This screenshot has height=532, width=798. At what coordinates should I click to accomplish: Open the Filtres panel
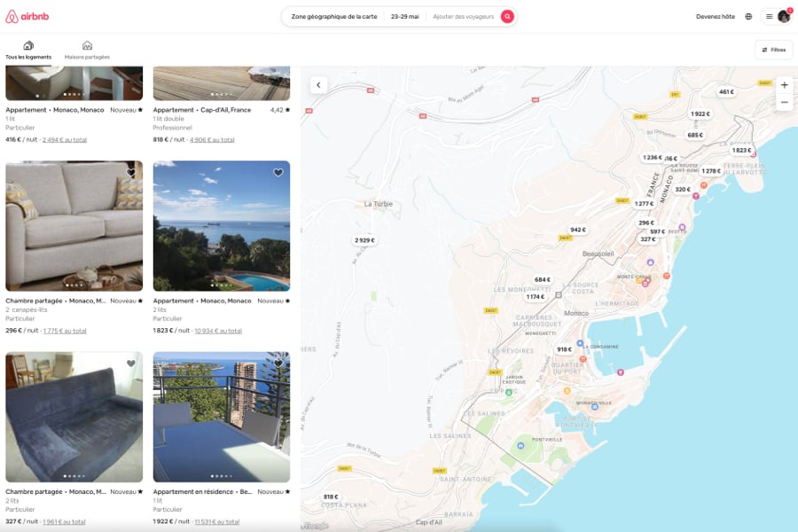click(x=774, y=50)
